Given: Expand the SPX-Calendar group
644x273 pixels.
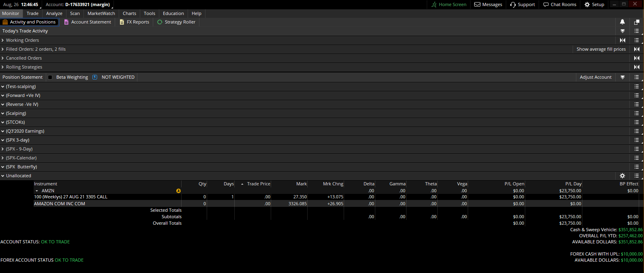Looking at the screenshot, I should pos(3,158).
